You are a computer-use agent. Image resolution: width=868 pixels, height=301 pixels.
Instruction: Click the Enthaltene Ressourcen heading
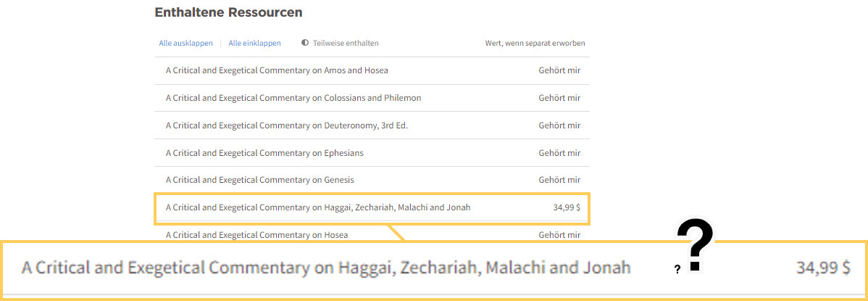[x=228, y=12]
